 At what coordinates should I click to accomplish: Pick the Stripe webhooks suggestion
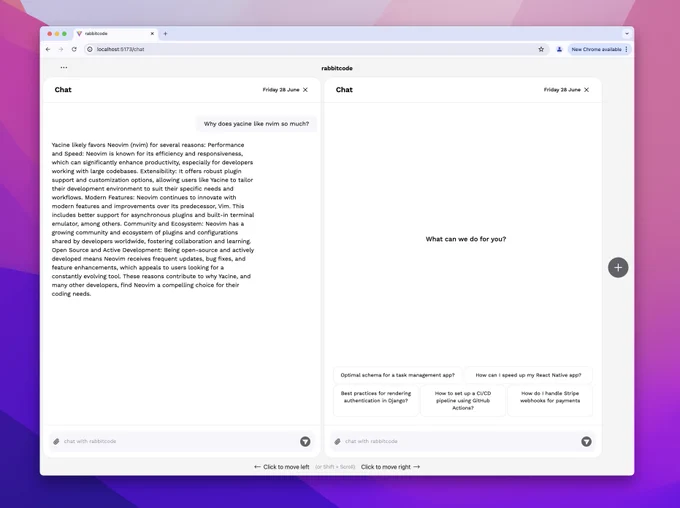pos(550,400)
